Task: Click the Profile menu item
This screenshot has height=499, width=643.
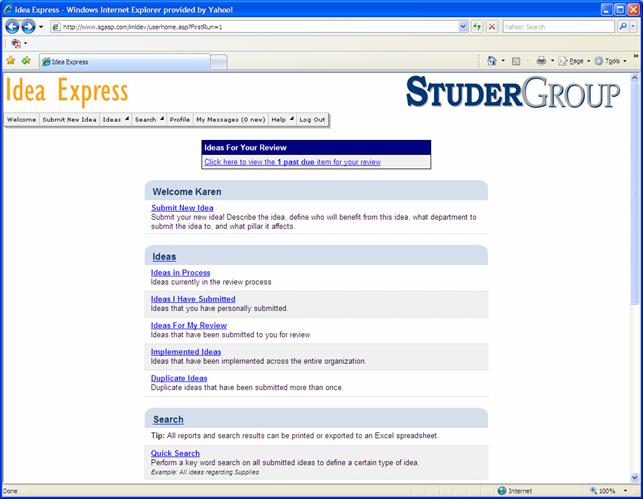Action: [180, 119]
